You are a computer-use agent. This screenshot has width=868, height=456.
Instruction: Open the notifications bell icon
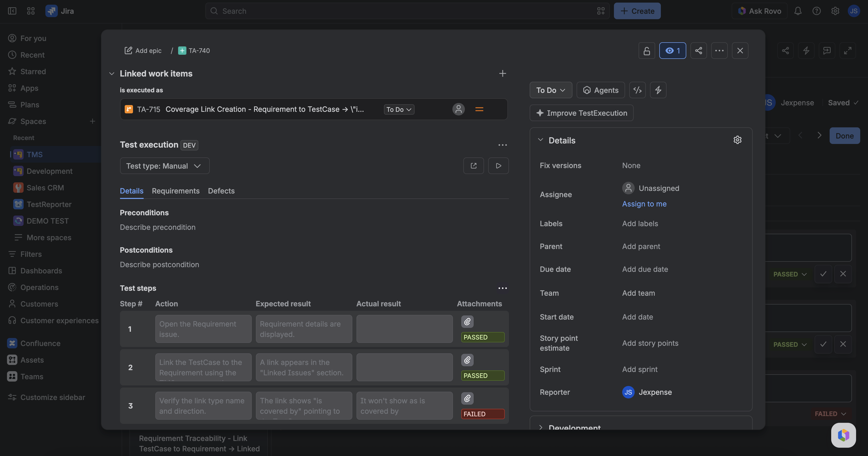(797, 11)
